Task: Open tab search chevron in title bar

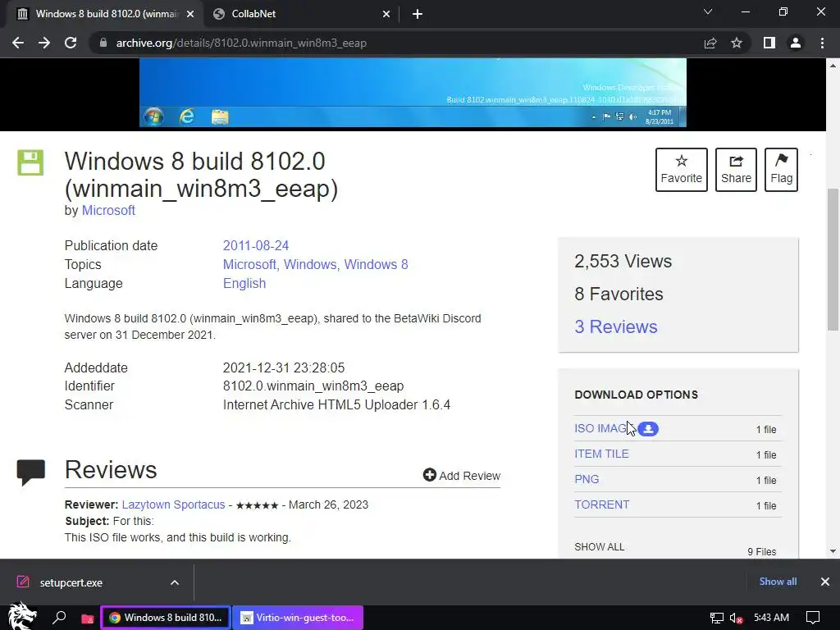Action: pyautogui.click(x=708, y=11)
